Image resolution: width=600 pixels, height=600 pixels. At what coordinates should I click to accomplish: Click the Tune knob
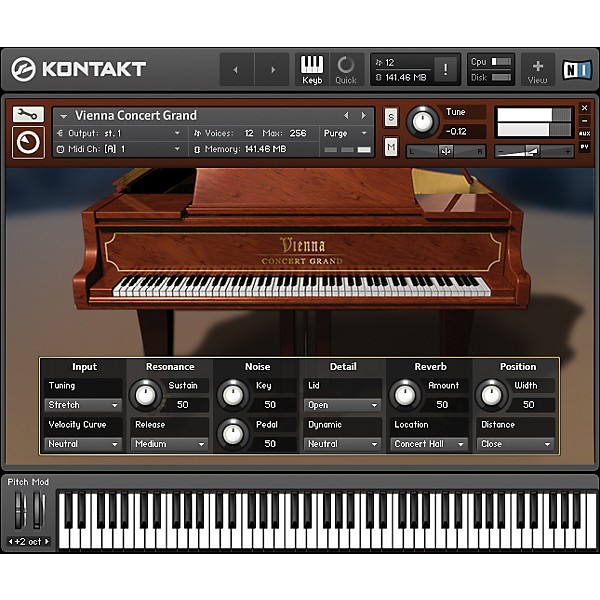coord(422,122)
